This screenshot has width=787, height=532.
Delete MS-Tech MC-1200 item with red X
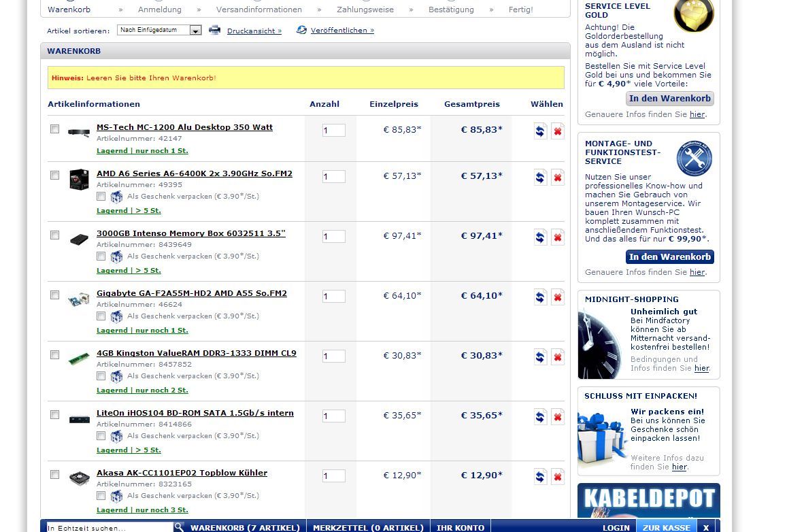click(558, 131)
